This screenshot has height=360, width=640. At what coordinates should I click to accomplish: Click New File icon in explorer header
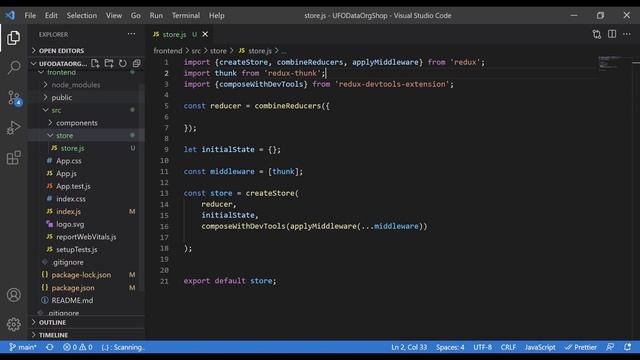(95, 63)
